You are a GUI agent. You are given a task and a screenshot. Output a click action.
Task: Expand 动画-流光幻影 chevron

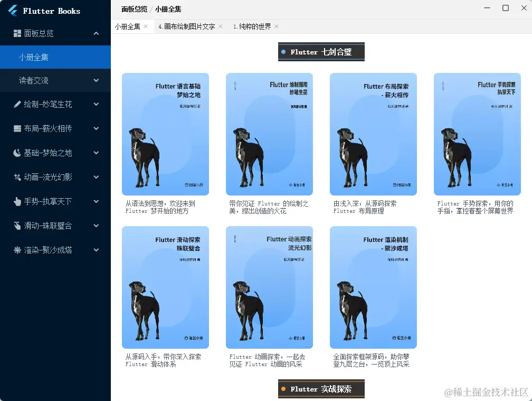[x=96, y=177]
